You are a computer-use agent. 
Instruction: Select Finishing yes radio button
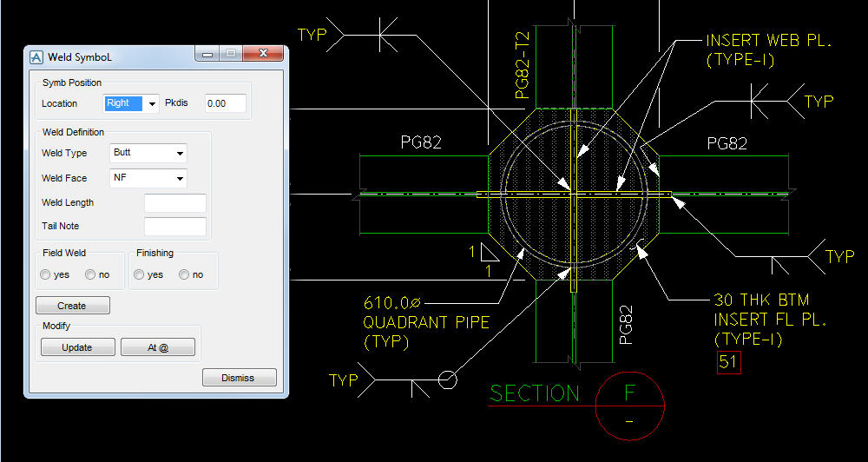tap(139, 274)
